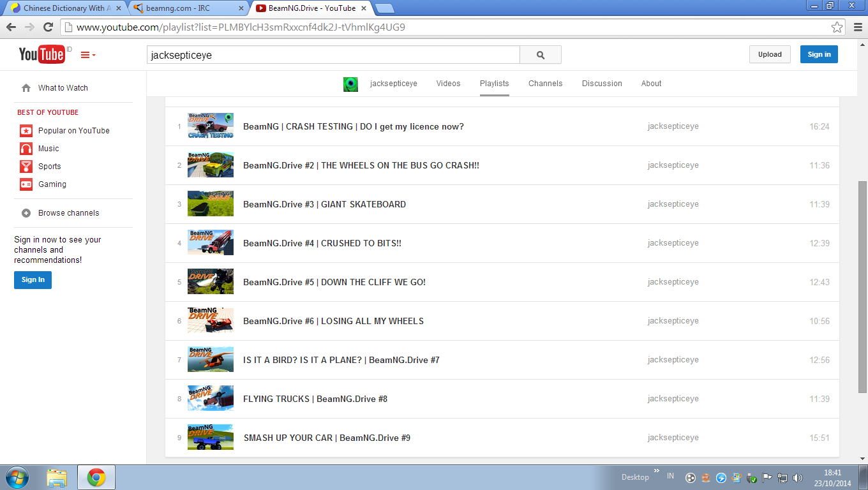Close the beamng.com IRC tab
This screenshot has width=868, height=490.
click(240, 8)
